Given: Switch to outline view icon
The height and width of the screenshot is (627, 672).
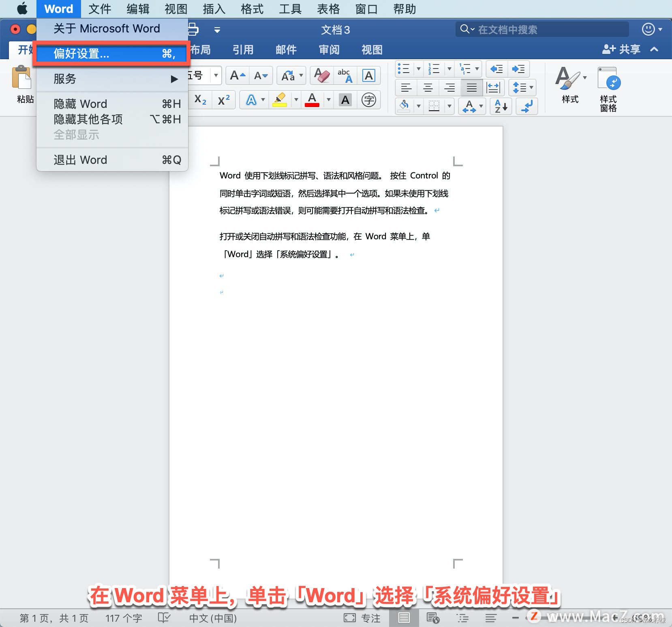Looking at the screenshot, I should (x=462, y=618).
